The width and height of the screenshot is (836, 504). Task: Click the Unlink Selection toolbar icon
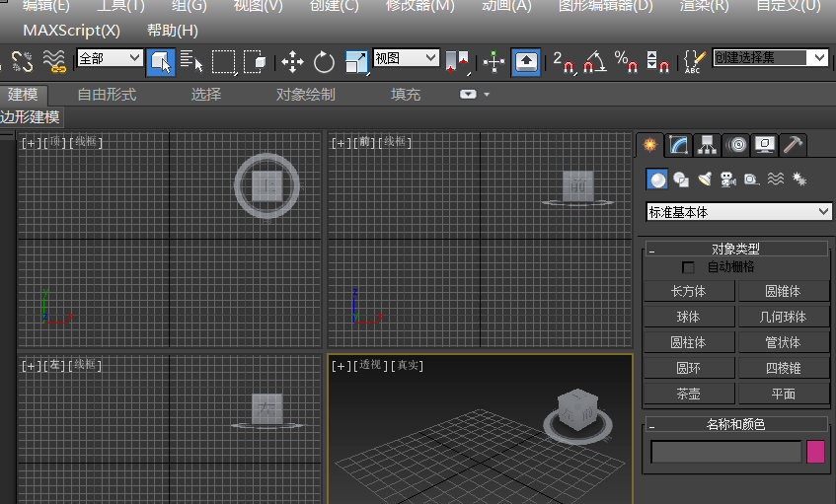[x=23, y=61]
